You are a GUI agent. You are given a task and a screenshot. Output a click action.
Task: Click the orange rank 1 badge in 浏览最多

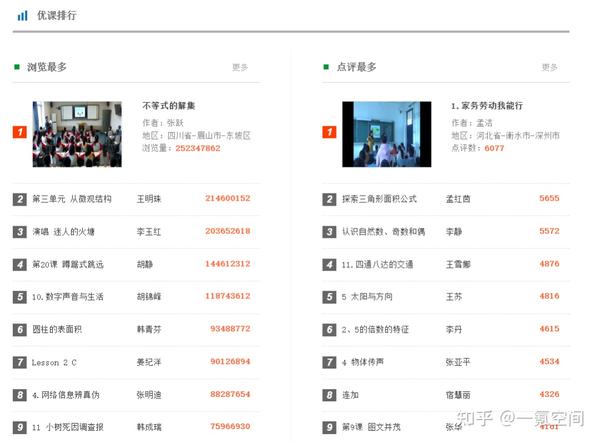click(x=20, y=132)
